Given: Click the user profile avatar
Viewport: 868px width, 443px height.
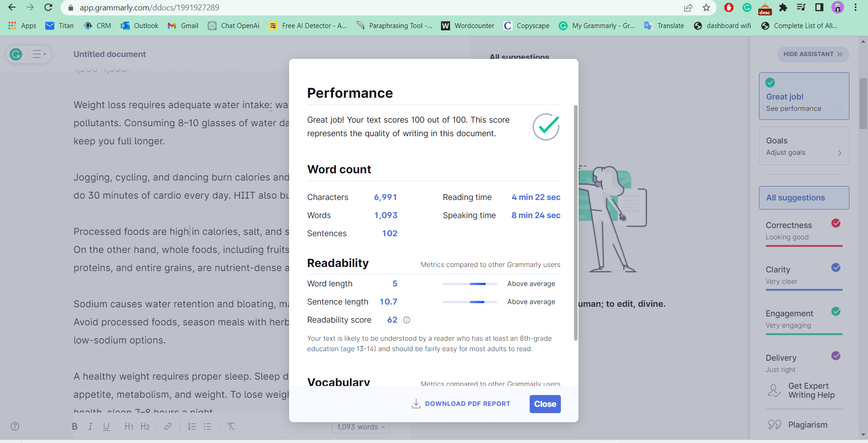Looking at the screenshot, I should point(838,7).
